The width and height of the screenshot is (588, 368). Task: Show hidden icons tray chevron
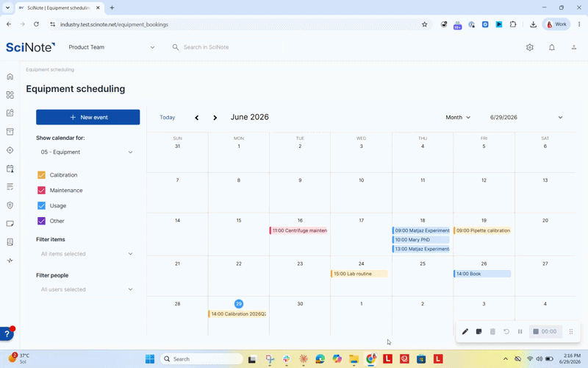(x=505, y=359)
